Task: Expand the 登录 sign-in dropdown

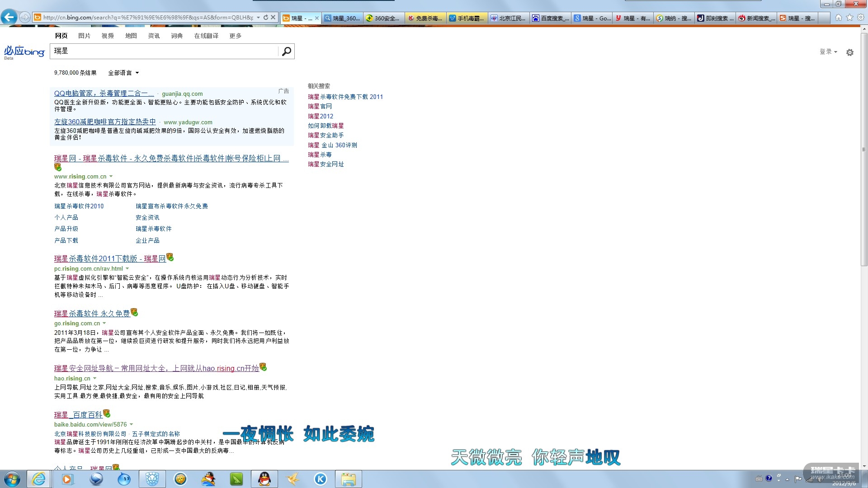Action: (828, 52)
